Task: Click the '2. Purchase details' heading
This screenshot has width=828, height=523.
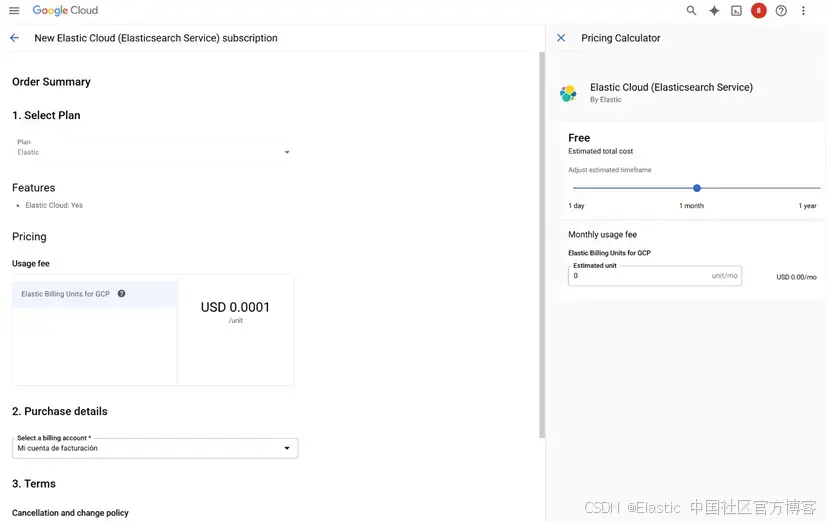Action: pos(60,412)
